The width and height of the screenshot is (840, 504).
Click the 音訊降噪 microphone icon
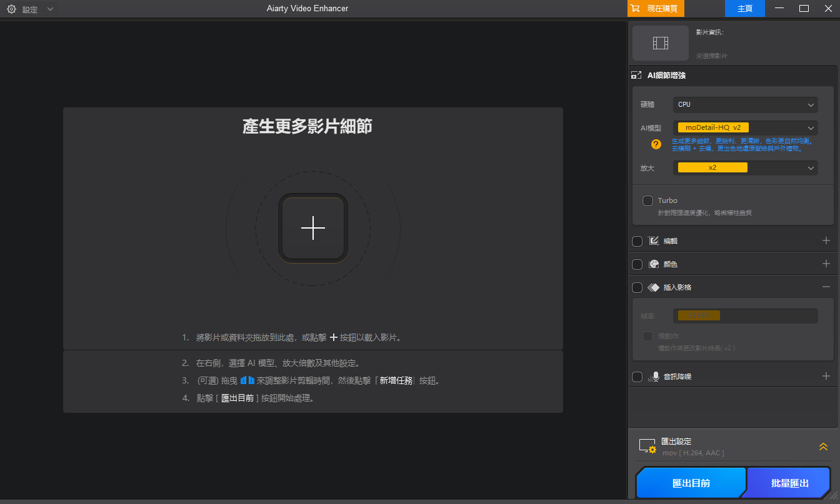pos(654,377)
